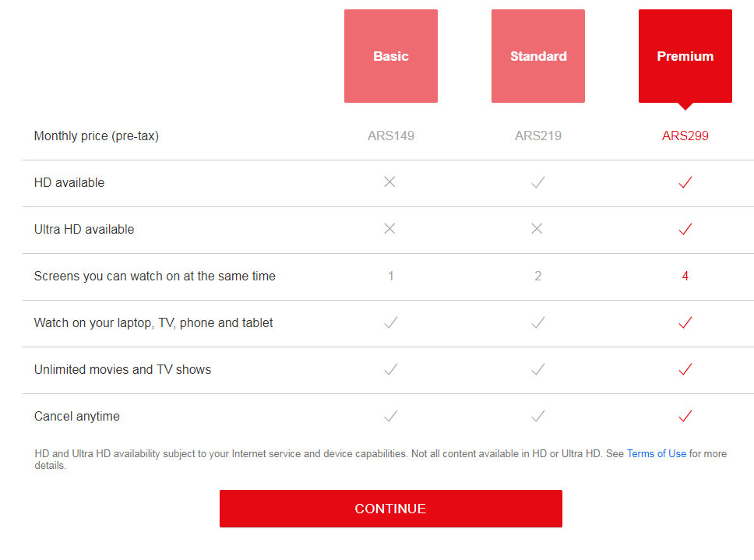Click the X under Basic for Ultra HD

pos(390,229)
